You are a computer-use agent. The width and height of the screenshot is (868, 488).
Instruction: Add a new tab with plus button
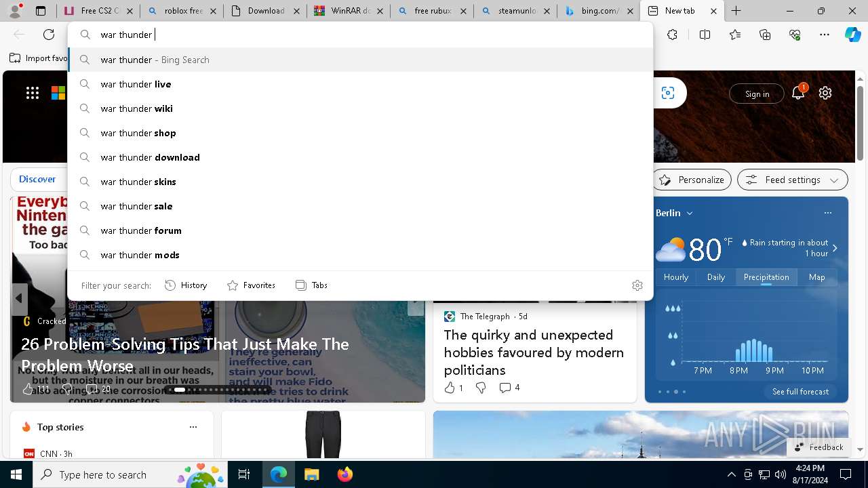click(x=736, y=11)
